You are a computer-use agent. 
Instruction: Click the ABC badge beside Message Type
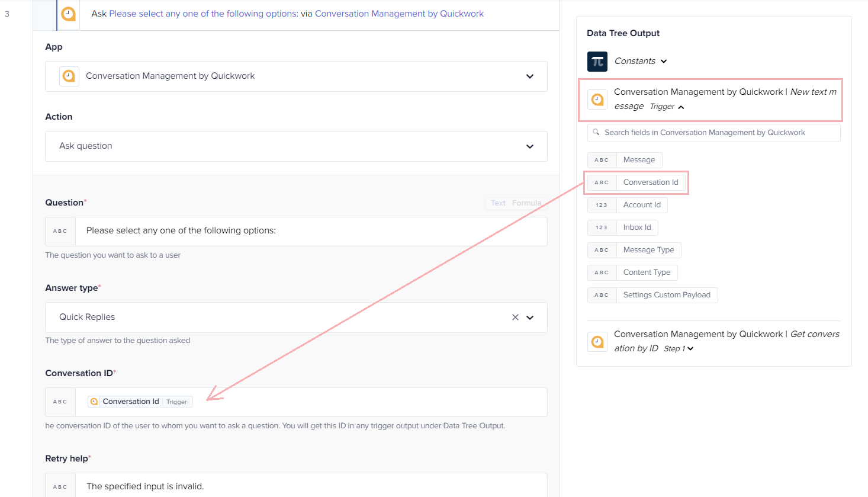[602, 250]
